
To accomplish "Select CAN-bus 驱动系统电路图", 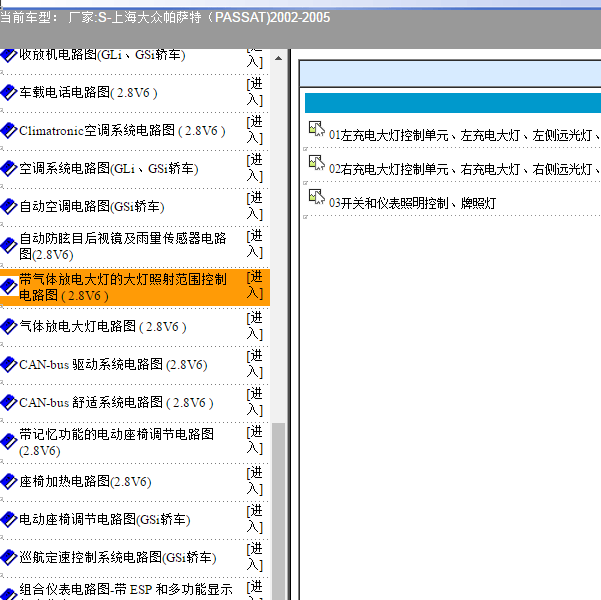I will 113,365.
